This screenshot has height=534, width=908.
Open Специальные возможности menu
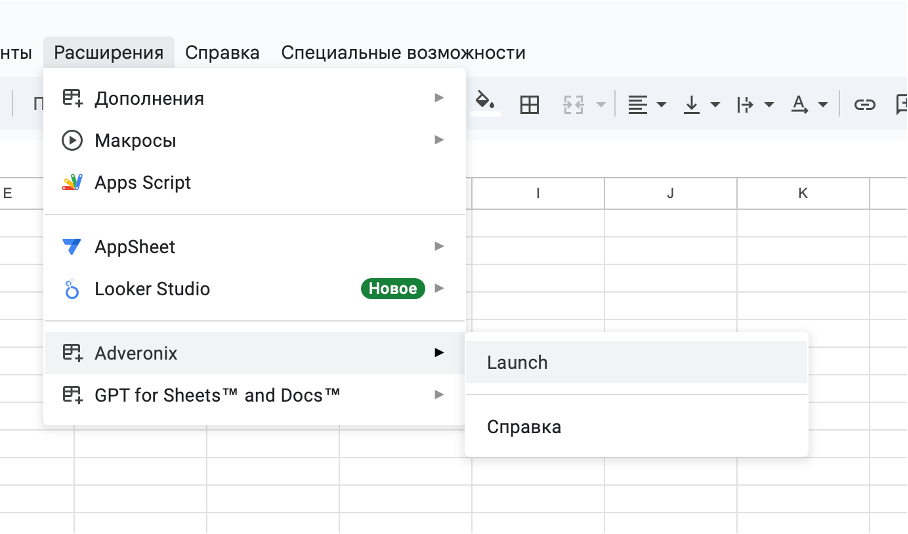[x=403, y=53]
